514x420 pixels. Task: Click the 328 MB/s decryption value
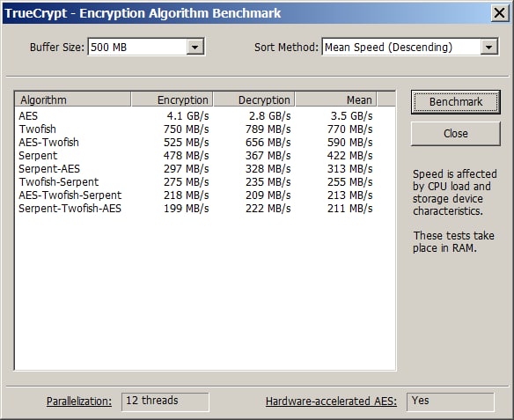point(268,168)
